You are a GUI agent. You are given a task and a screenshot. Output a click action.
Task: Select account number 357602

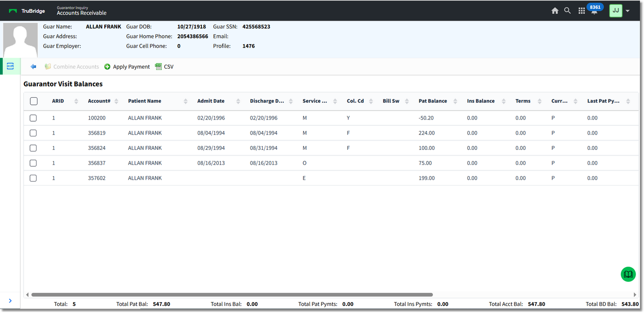(x=97, y=178)
